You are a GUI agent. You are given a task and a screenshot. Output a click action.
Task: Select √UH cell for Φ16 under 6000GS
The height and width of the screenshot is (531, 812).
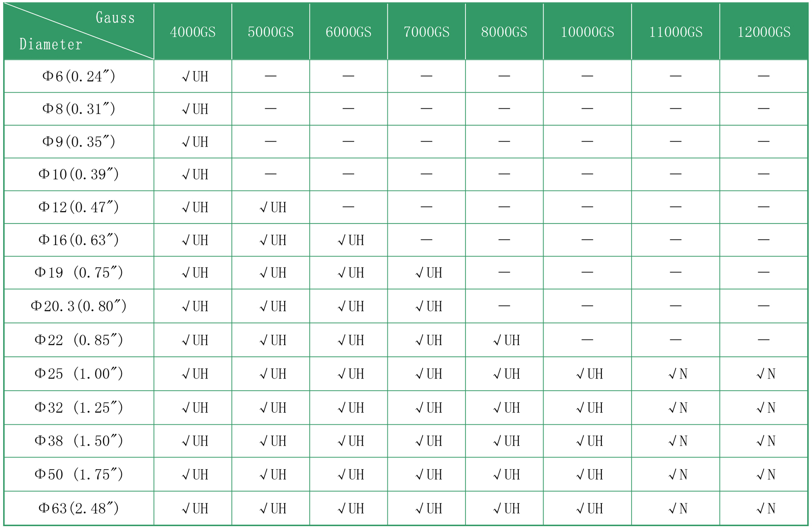[351, 240]
